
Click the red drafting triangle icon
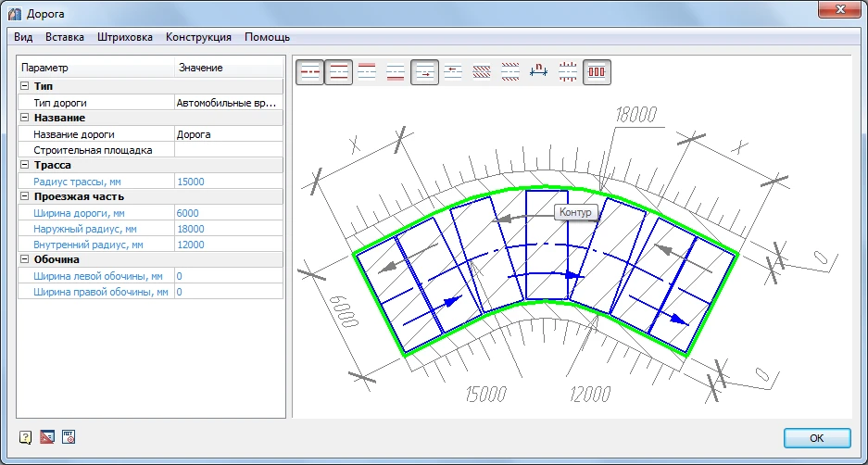(x=47, y=437)
